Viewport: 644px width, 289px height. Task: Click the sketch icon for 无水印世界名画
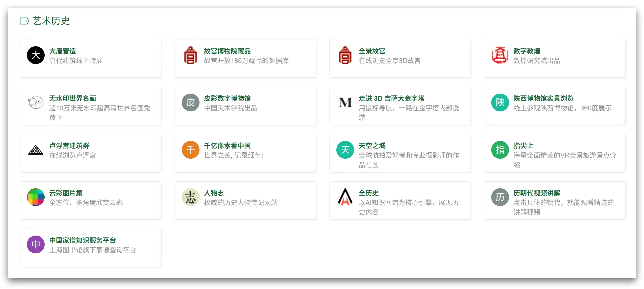(36, 103)
